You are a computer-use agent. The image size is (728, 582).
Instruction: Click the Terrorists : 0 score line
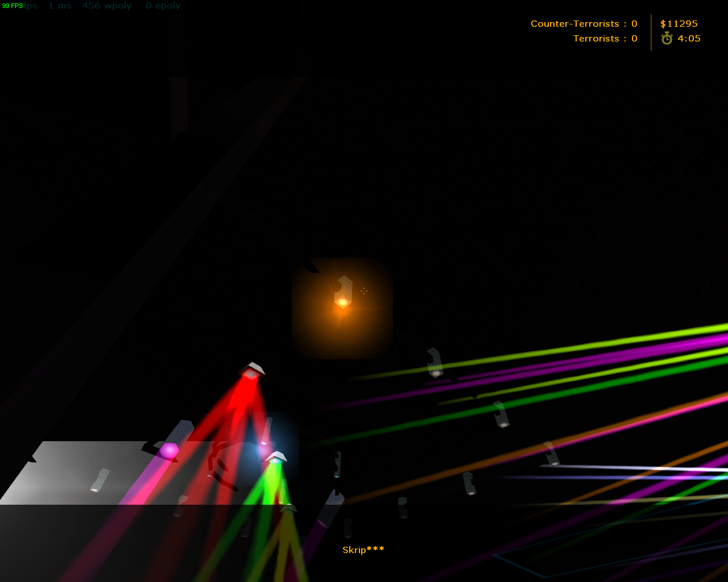coord(605,39)
